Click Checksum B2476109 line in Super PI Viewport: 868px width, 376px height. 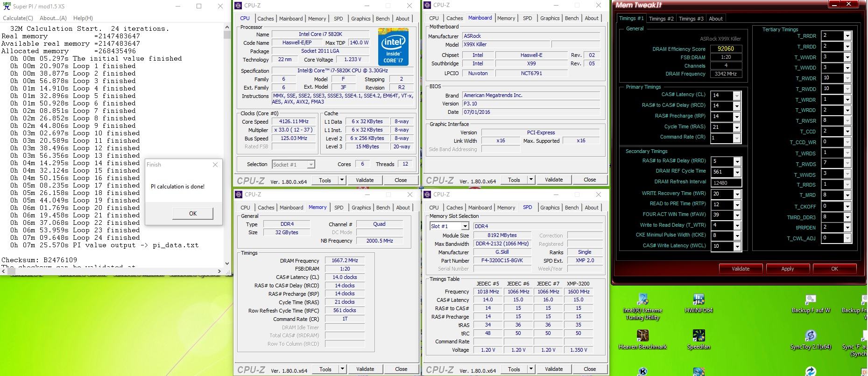point(39,260)
